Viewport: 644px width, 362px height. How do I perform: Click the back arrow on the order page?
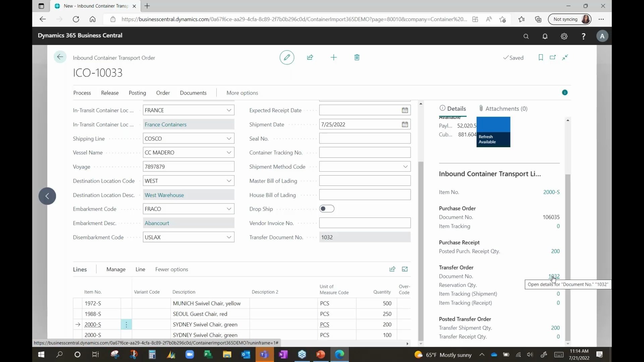click(x=60, y=57)
